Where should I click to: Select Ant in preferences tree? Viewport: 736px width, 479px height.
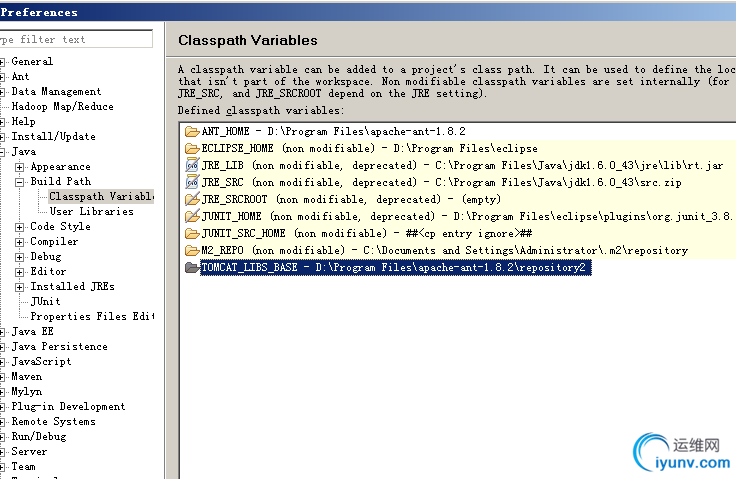20,76
